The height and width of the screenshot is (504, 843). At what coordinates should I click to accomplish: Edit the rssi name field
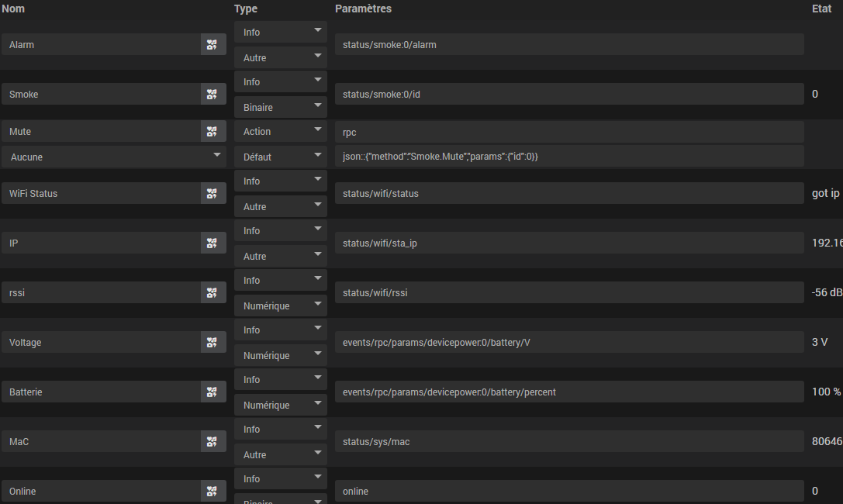click(101, 293)
